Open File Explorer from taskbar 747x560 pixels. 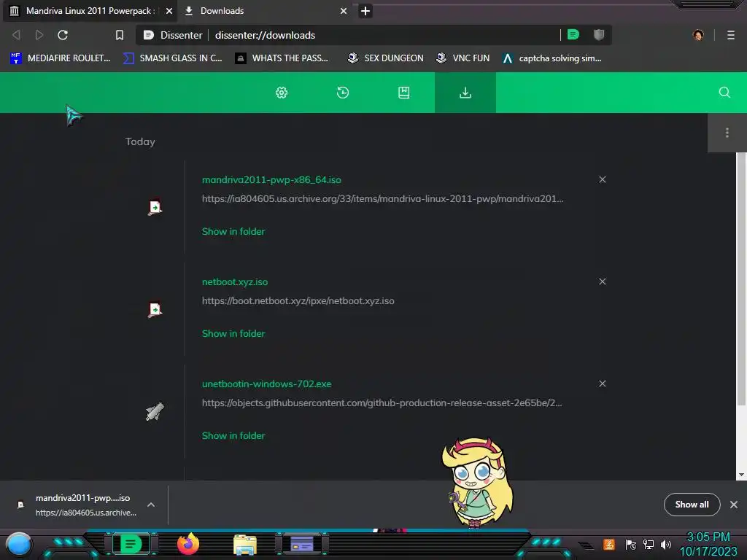(x=245, y=545)
